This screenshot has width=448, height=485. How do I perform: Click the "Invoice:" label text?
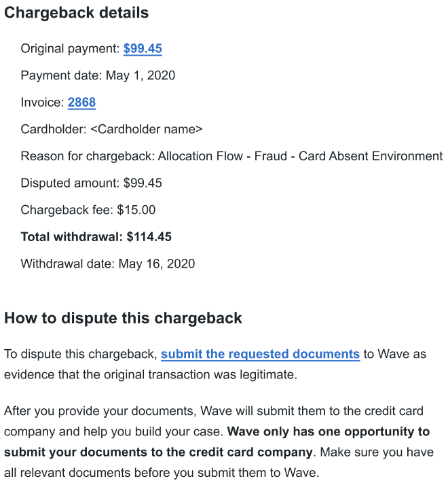(42, 103)
